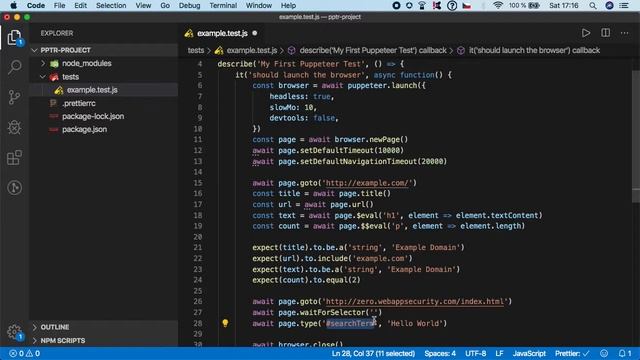
Task: Open editor More Actions ellipsis menu
Action: pos(624,33)
